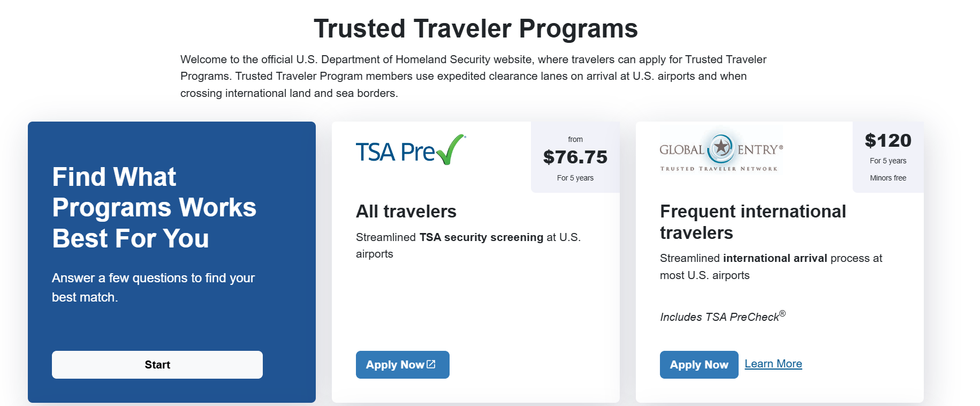Screen dimensions: 980x406
Task: Click the Find What Programs Works heading
Action: pyautogui.click(x=154, y=207)
